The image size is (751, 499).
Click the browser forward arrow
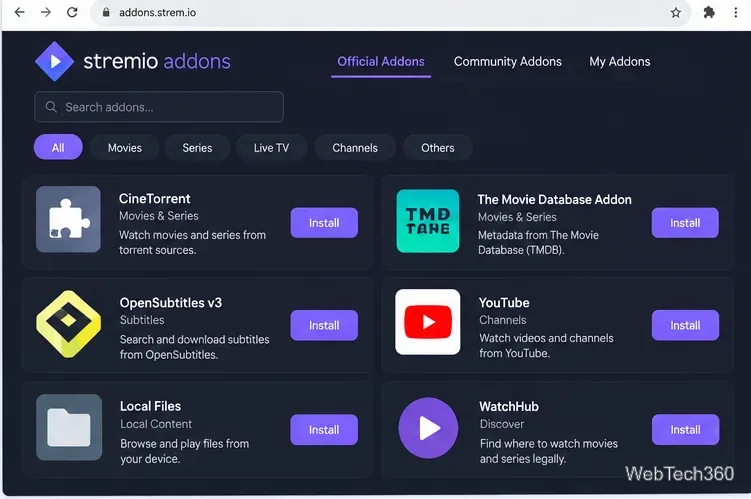pos(46,12)
